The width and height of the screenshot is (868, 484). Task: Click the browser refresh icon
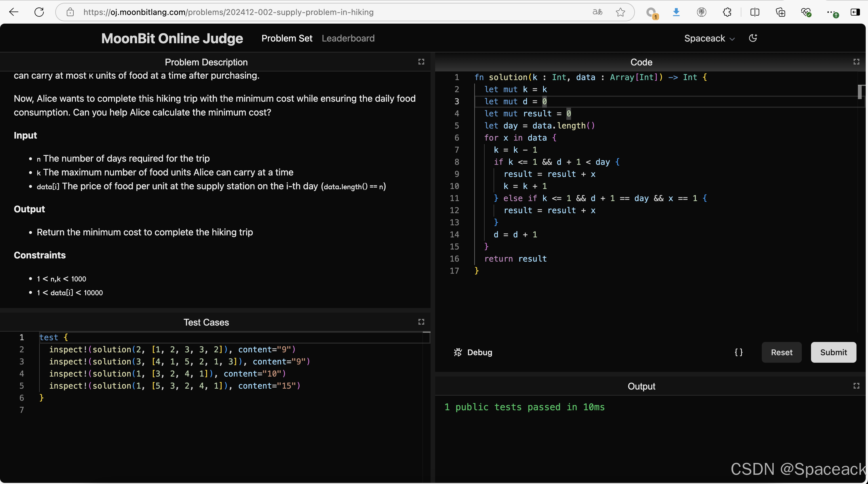[39, 12]
